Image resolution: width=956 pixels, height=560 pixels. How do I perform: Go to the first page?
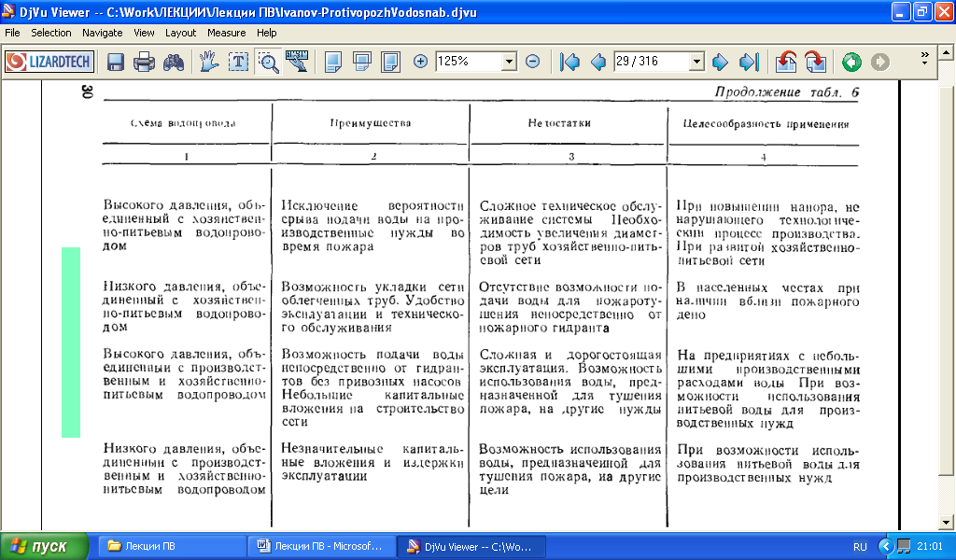tap(570, 62)
